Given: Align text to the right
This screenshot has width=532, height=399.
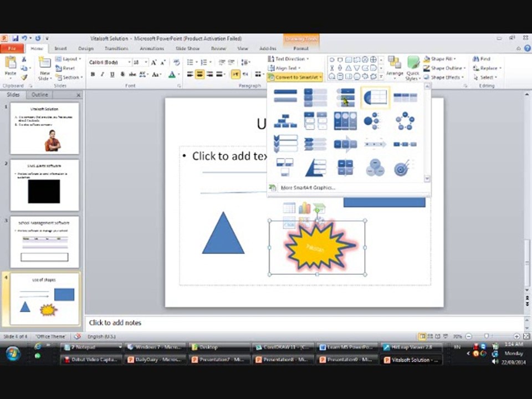Looking at the screenshot, I should [209, 74].
